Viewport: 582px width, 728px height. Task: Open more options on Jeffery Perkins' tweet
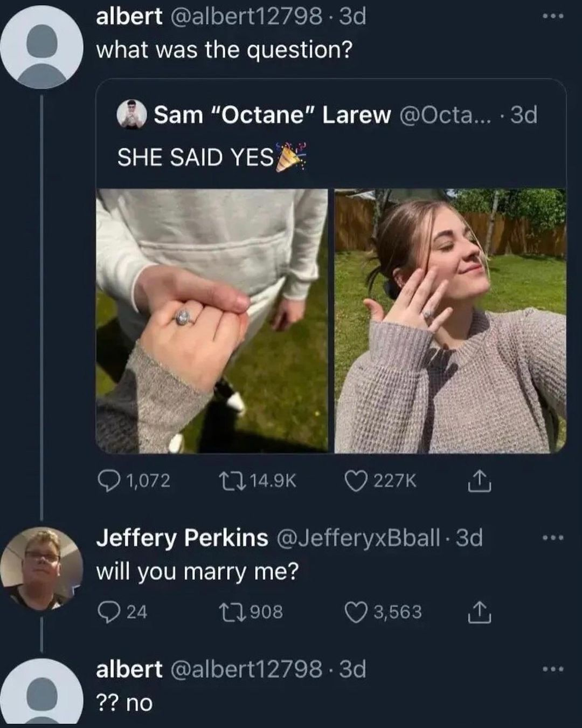click(553, 538)
